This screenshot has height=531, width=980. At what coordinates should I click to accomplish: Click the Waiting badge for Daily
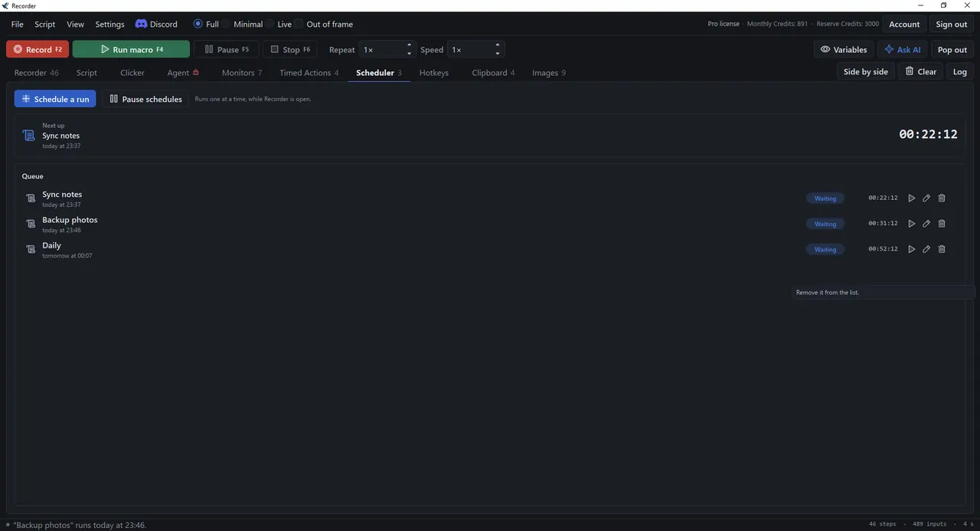[825, 249]
